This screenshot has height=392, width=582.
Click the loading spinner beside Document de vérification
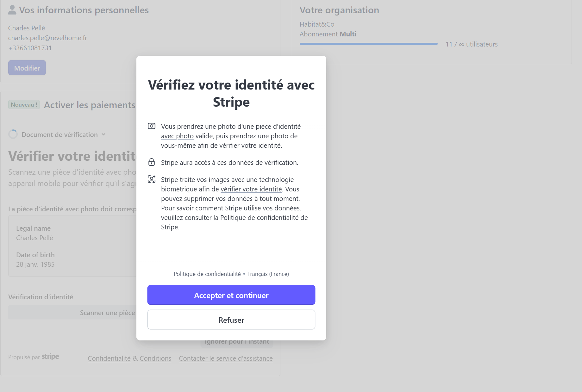pos(13,134)
